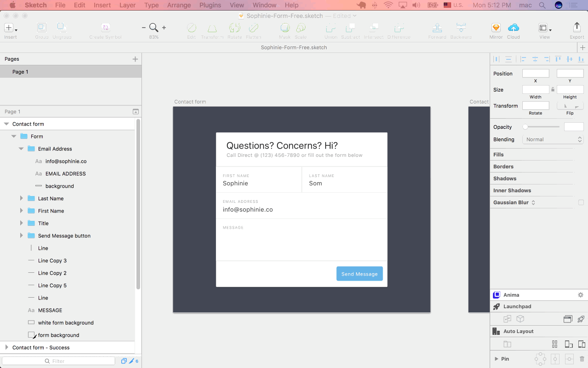This screenshot has width=588, height=368.
Task: Click the Launchpad rocket icon
Action: click(497, 306)
